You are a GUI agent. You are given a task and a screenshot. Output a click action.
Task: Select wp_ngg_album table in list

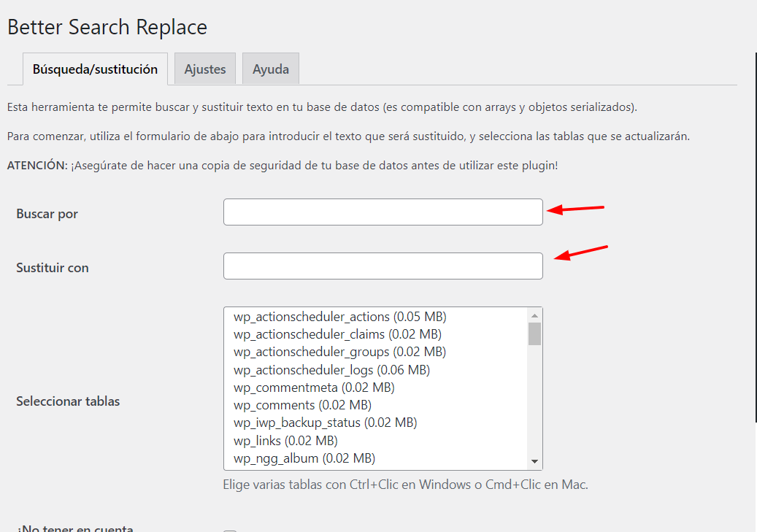click(x=377, y=458)
